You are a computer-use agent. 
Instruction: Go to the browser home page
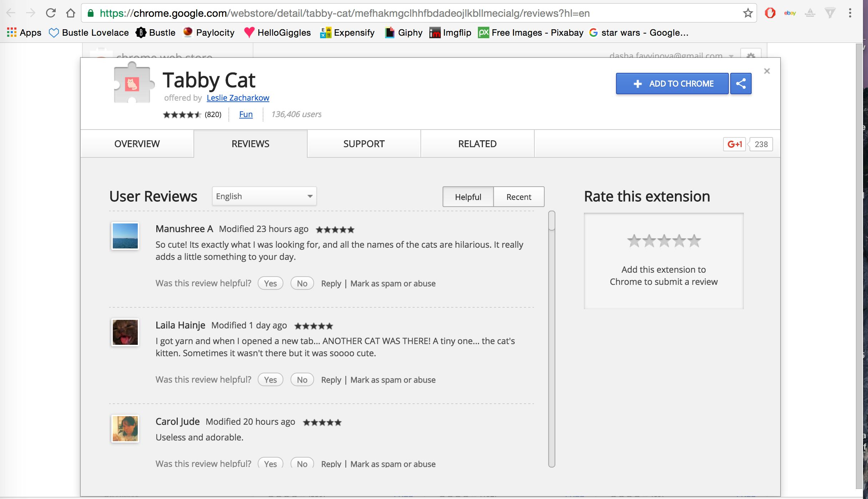coord(70,13)
